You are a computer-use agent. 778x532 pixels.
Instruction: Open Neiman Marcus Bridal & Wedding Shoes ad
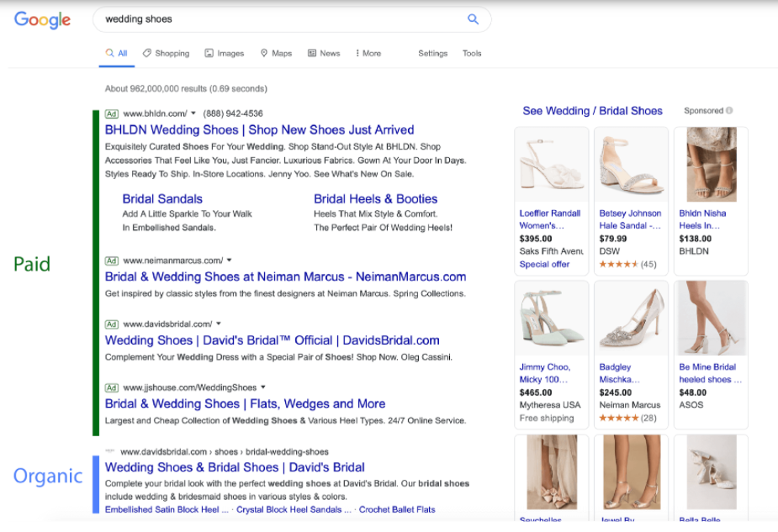pos(285,277)
